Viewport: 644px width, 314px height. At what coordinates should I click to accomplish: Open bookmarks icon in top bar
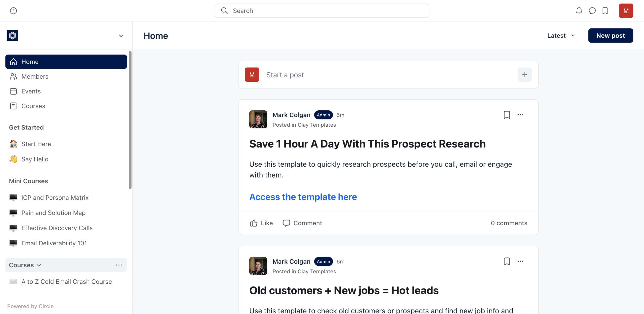(605, 11)
